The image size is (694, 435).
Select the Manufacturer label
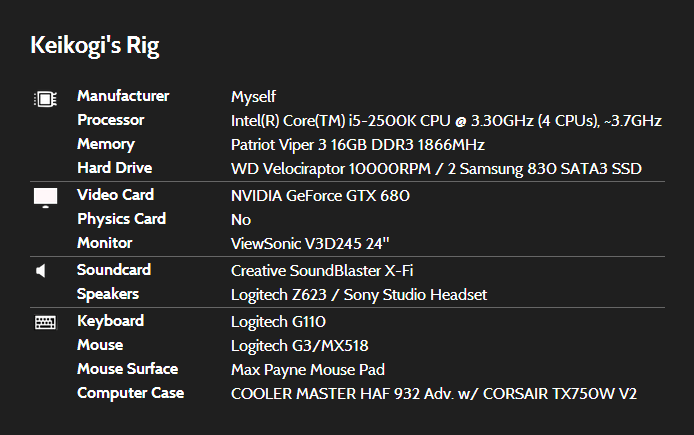coord(123,96)
